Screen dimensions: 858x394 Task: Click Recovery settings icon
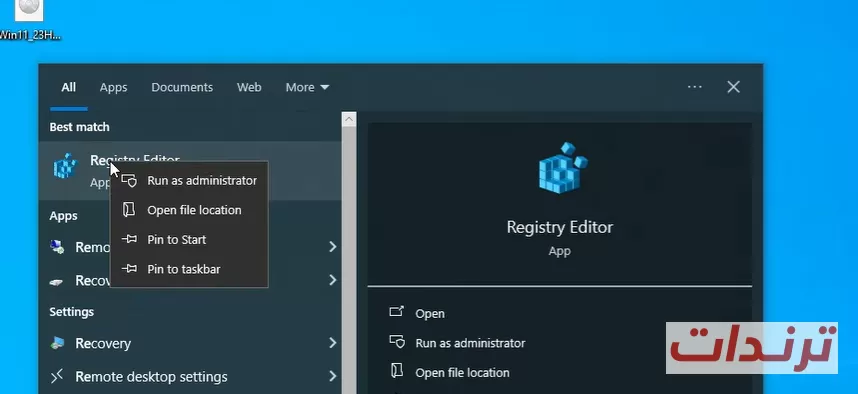point(57,343)
